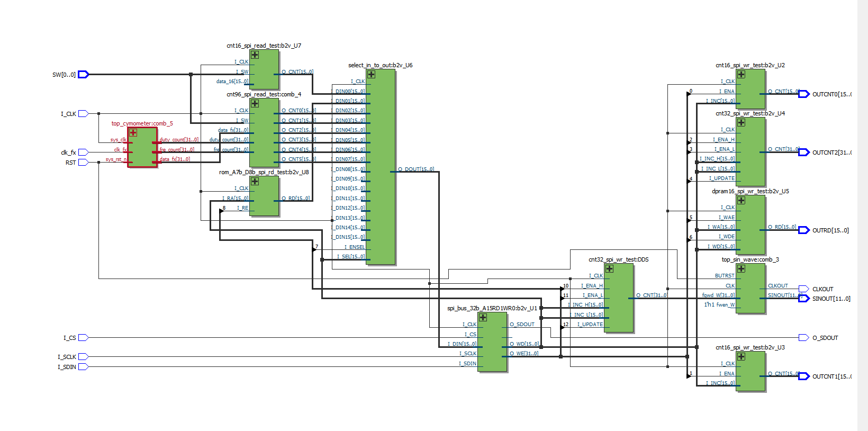
Task: Select the I_SCLK input pin symbol
Action: 83,357
